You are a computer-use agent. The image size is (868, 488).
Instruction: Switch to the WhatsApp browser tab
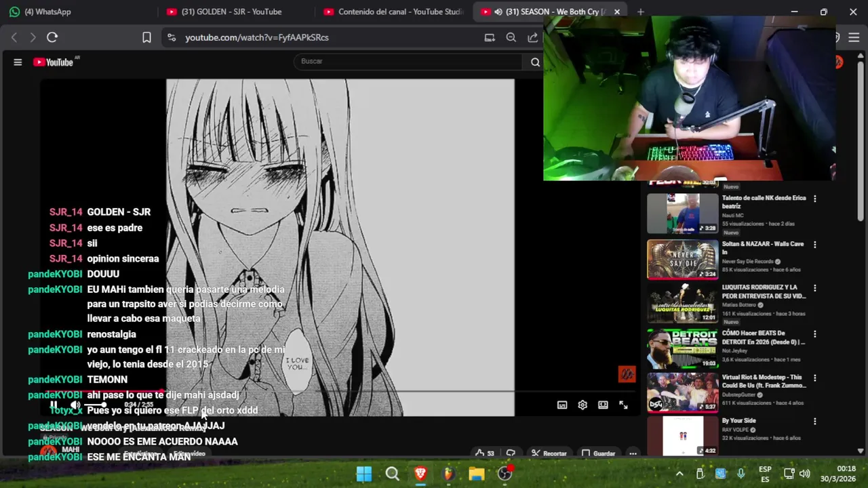[79, 12]
